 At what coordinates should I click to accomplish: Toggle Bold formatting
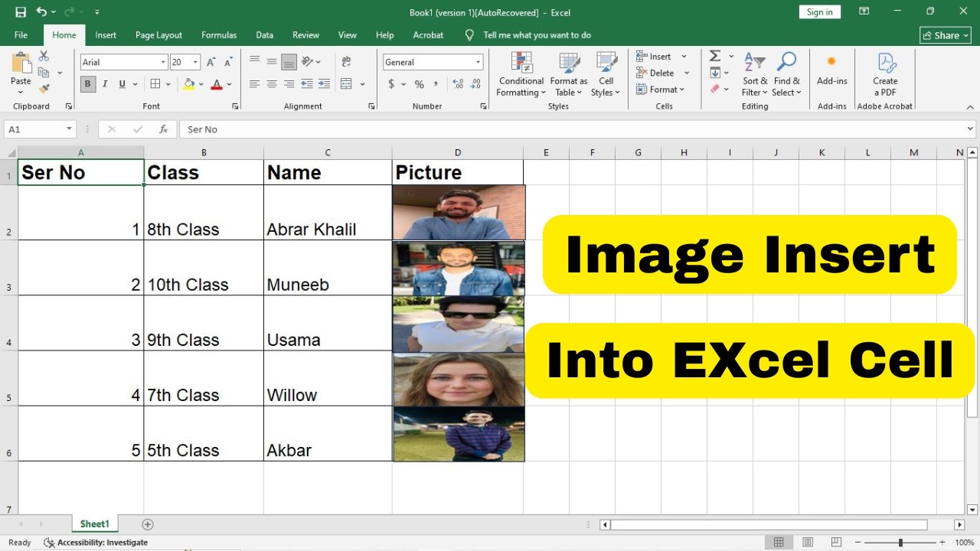tap(88, 84)
